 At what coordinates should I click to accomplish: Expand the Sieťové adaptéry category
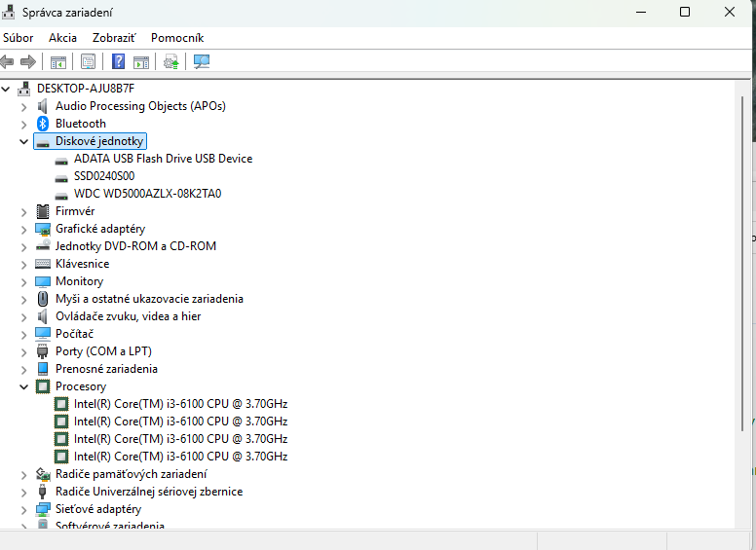pyautogui.click(x=24, y=509)
